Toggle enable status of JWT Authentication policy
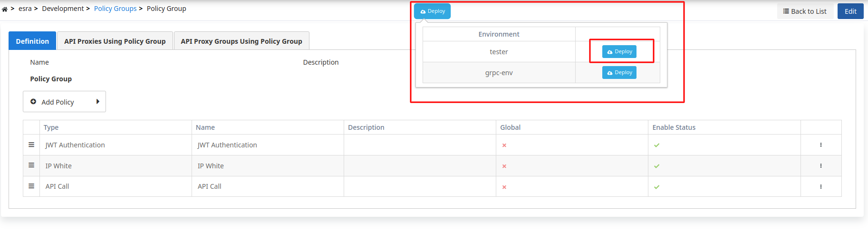Screen dimensions: 868x242 [656, 145]
